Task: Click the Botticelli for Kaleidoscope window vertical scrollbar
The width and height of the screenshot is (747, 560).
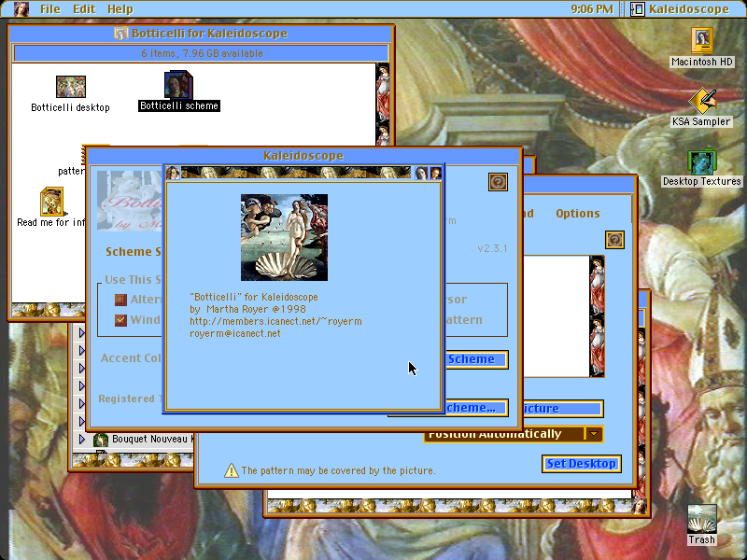Action: (x=383, y=104)
